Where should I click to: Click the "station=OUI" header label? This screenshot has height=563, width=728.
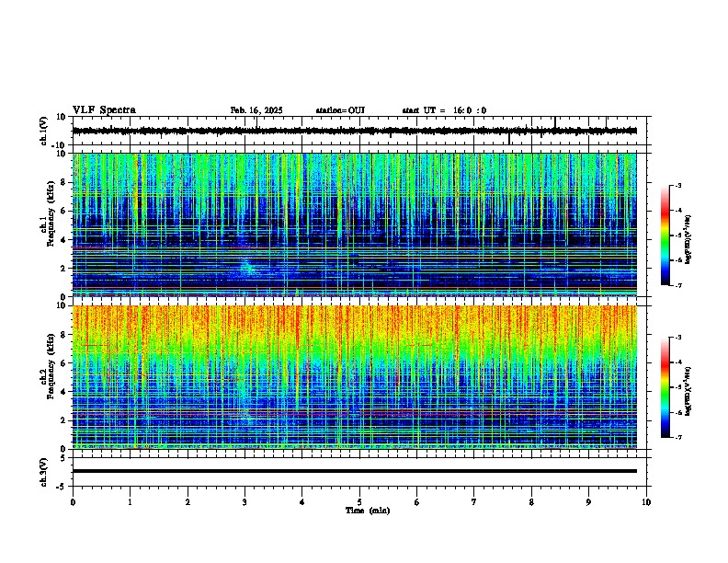[340, 110]
